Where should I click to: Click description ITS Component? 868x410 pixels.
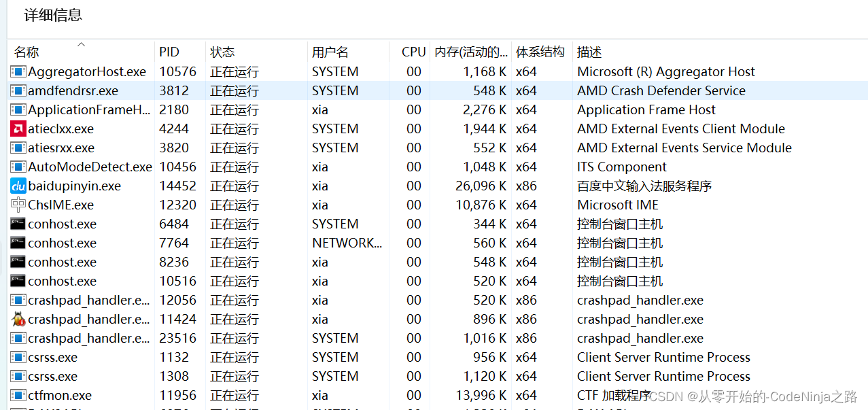[622, 167]
